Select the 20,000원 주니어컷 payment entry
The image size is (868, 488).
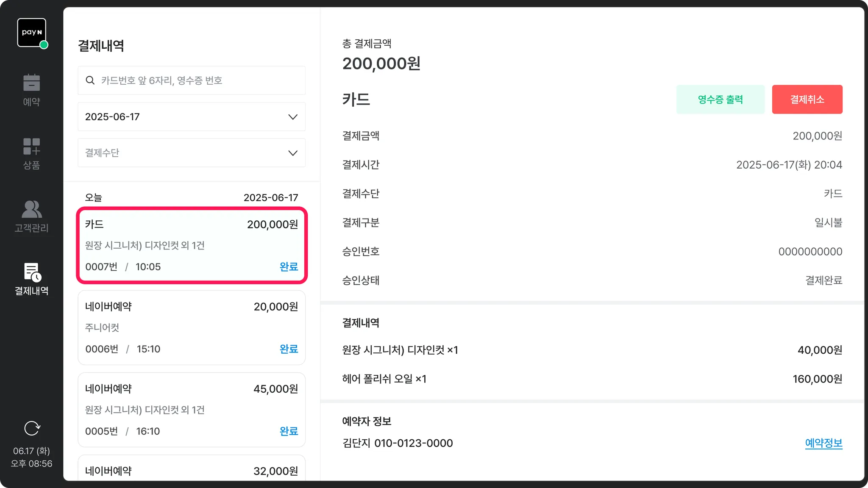pos(192,327)
